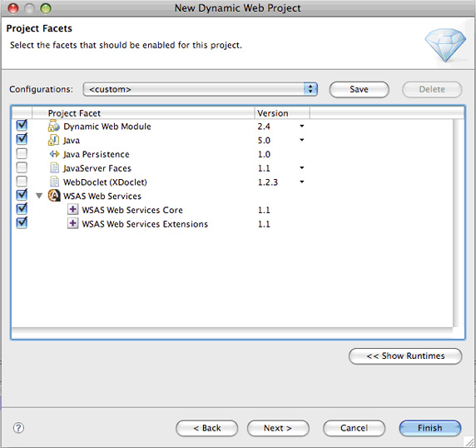Image resolution: width=476 pixels, height=448 pixels.
Task: Click the Project Facet column header
Action: click(x=143, y=113)
